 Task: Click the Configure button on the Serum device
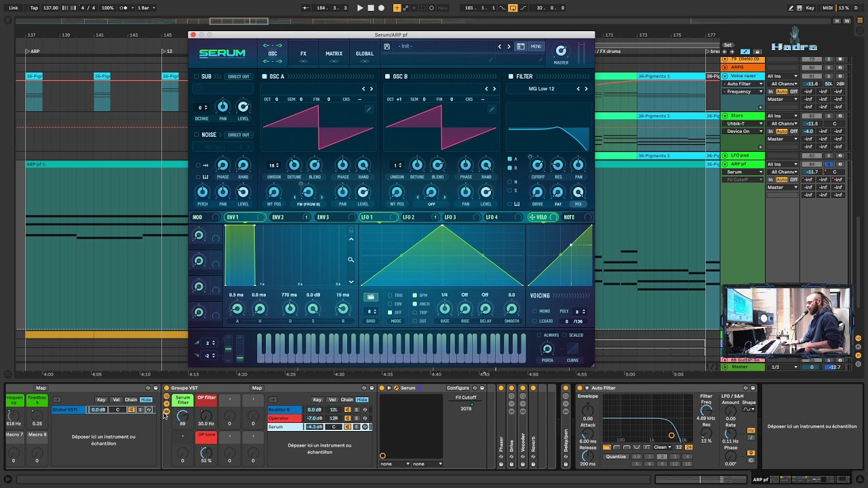[458, 388]
